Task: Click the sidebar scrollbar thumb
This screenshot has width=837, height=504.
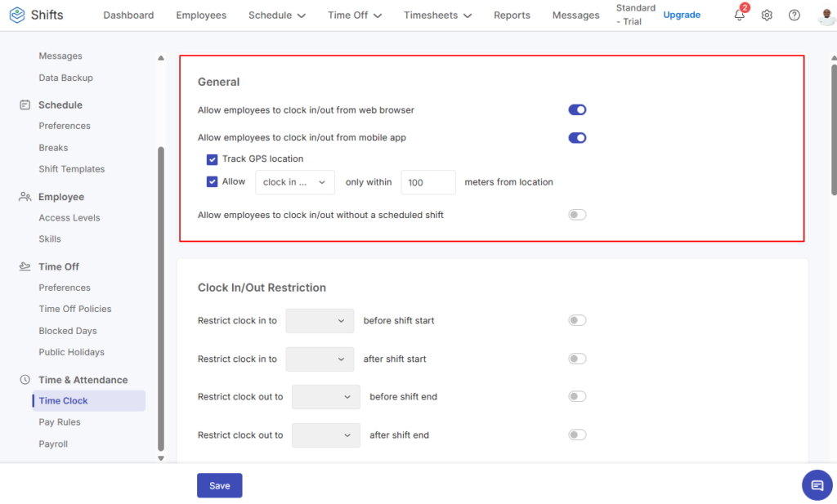Action: pos(161,299)
